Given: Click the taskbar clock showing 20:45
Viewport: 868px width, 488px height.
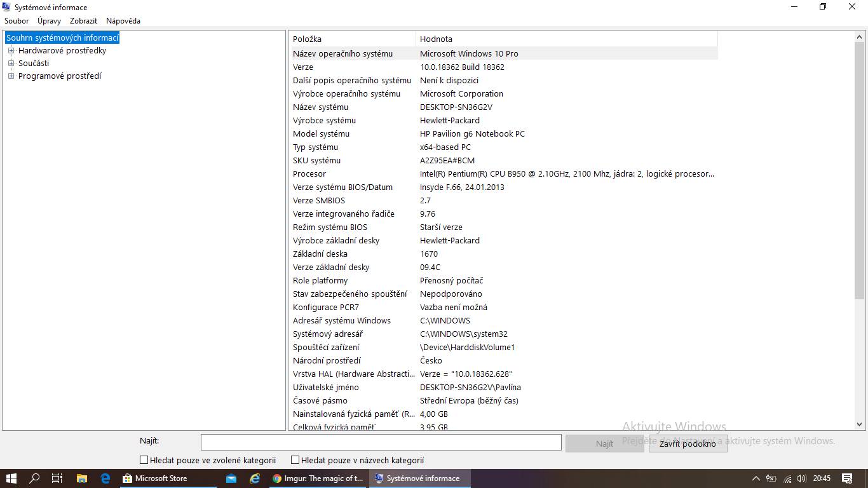Looking at the screenshot, I should point(822,478).
